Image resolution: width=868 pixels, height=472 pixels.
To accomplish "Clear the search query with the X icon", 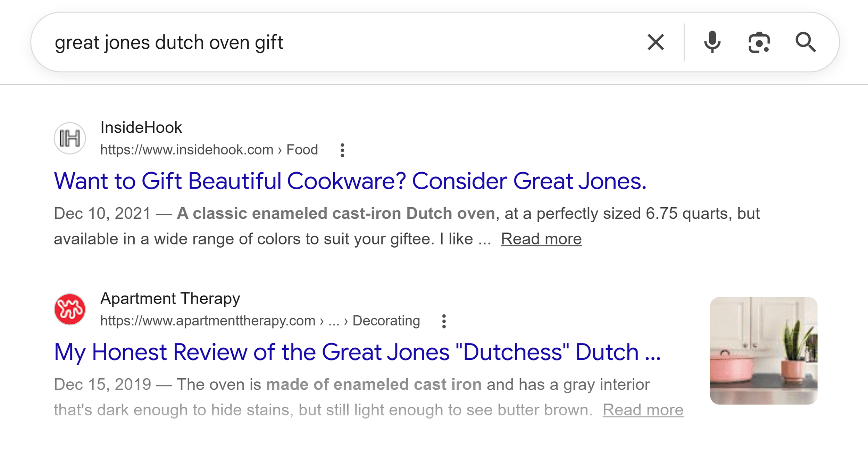I will pyautogui.click(x=656, y=42).
